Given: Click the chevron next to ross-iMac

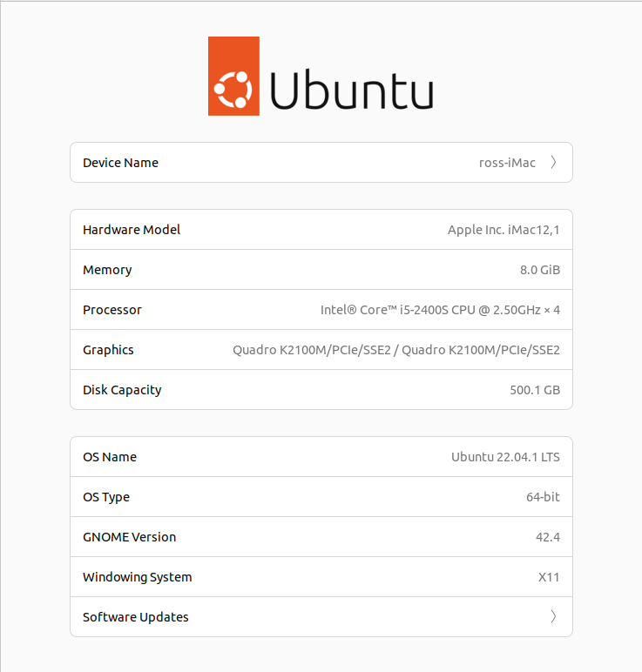Looking at the screenshot, I should point(553,163).
